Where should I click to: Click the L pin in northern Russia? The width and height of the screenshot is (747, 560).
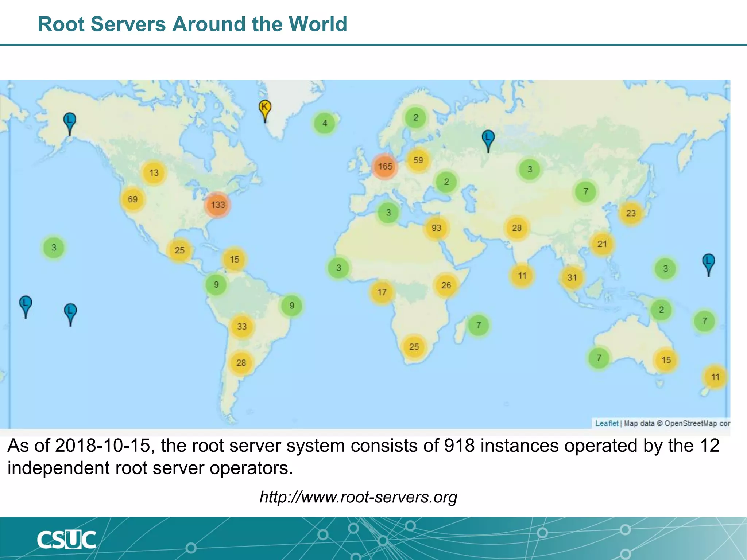488,141
